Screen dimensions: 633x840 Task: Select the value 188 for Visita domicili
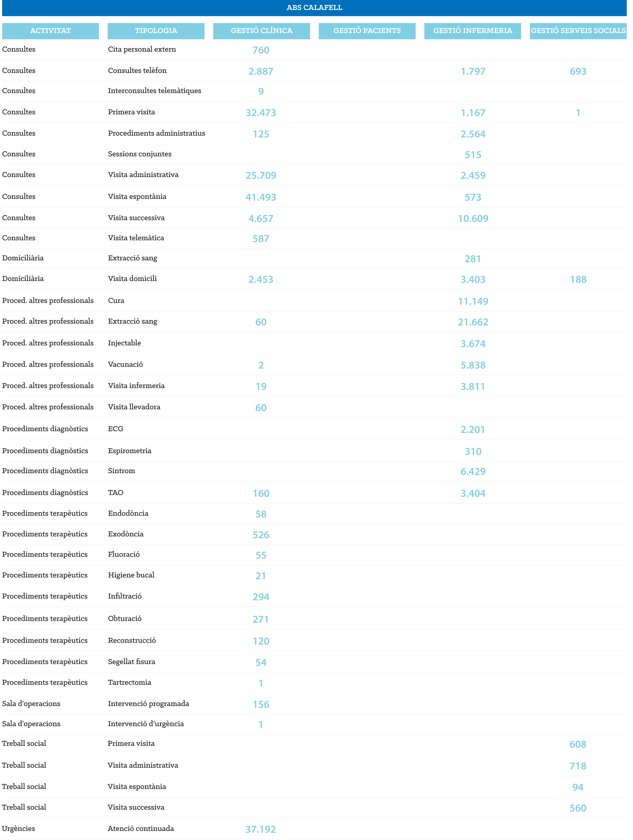578,279
